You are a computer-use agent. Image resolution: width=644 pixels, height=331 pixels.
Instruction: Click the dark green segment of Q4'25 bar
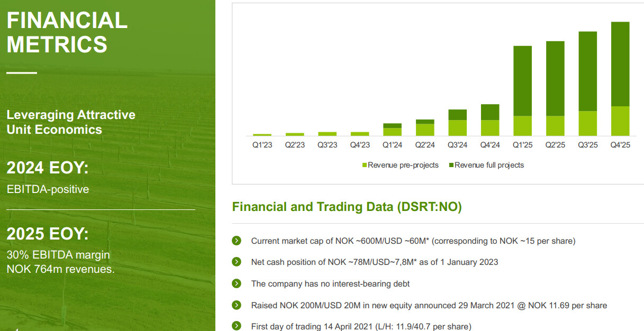click(620, 64)
